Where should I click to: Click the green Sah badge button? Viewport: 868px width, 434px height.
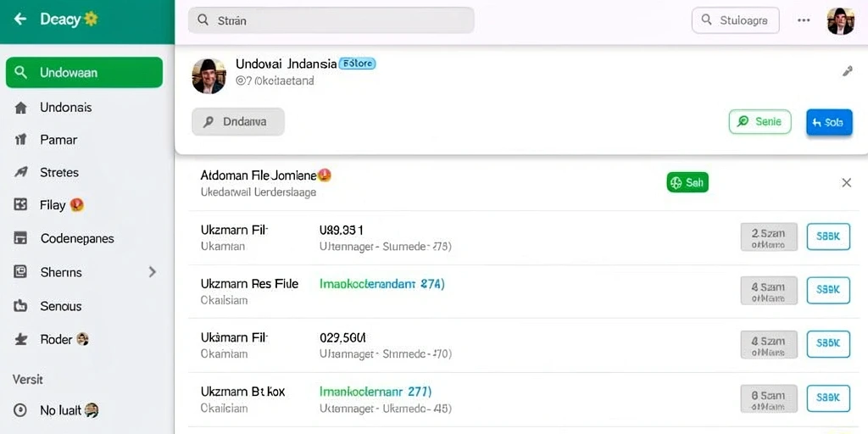pyautogui.click(x=687, y=182)
